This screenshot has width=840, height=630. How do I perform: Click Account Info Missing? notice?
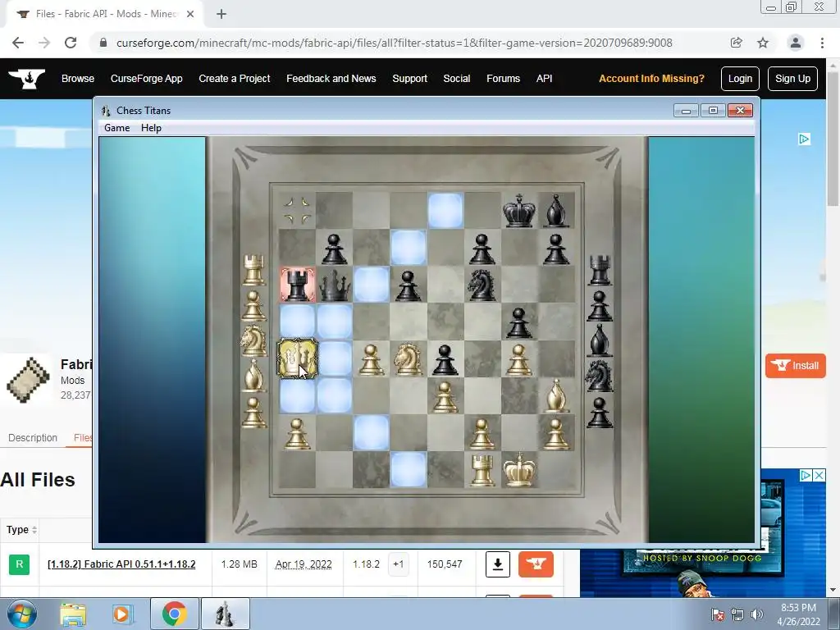[x=651, y=79]
